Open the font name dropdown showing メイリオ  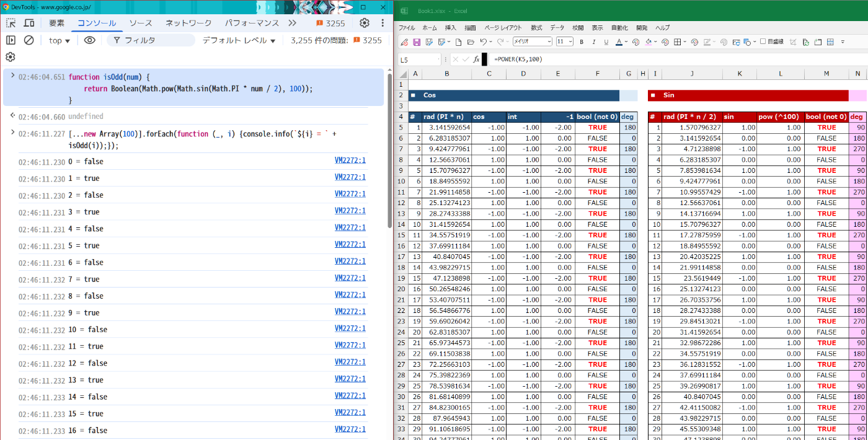(x=532, y=42)
